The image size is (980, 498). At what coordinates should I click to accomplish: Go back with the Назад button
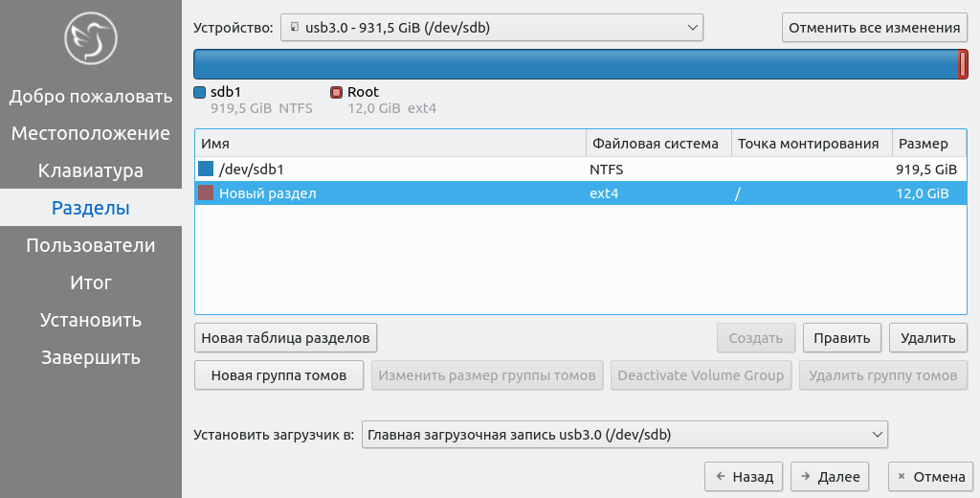click(744, 477)
